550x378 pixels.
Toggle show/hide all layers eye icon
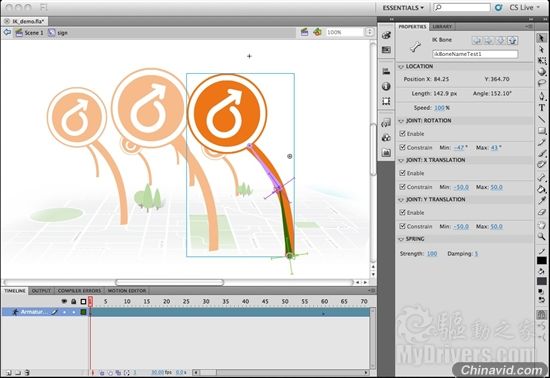click(x=64, y=301)
